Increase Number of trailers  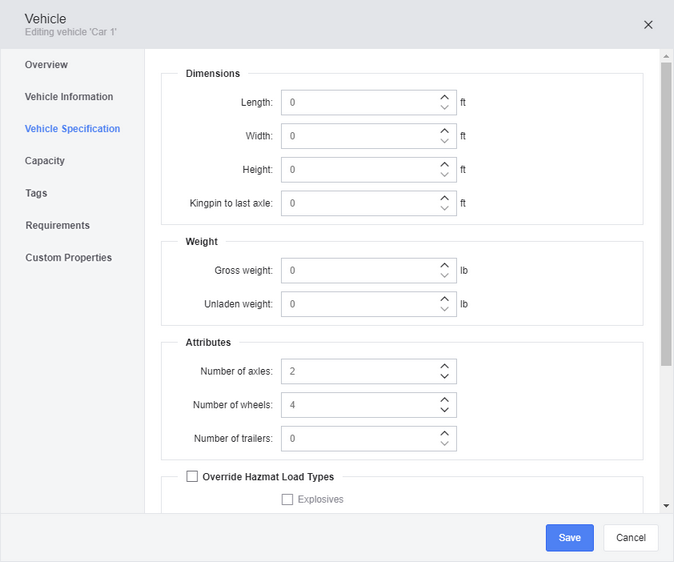click(444, 433)
